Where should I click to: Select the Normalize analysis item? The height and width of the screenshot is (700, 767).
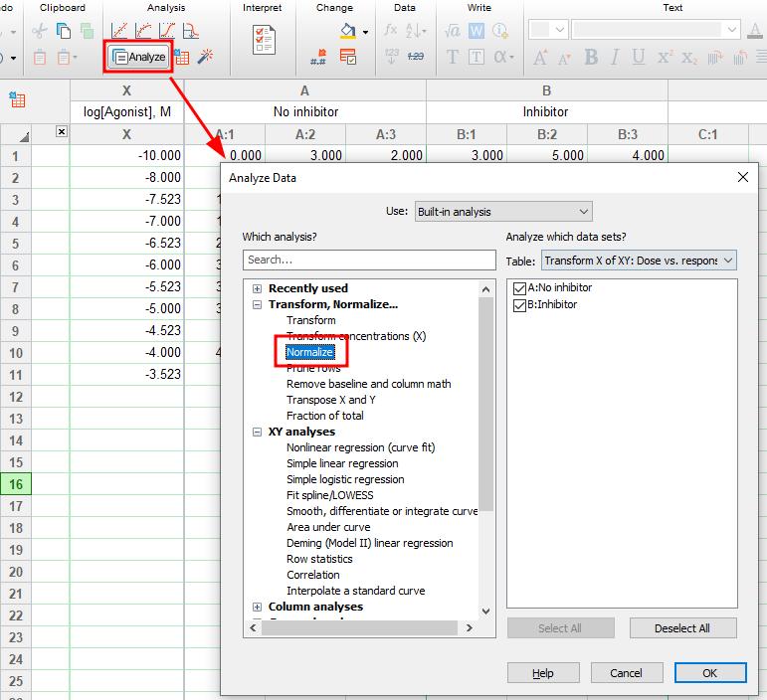[309, 352]
